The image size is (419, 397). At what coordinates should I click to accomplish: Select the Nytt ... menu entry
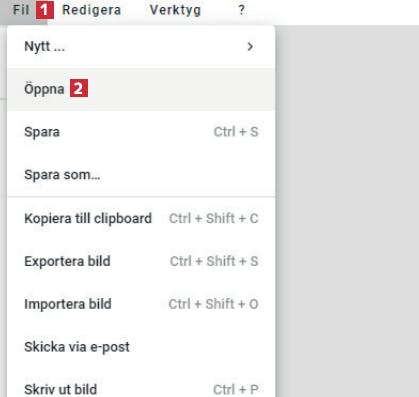[x=141, y=47]
